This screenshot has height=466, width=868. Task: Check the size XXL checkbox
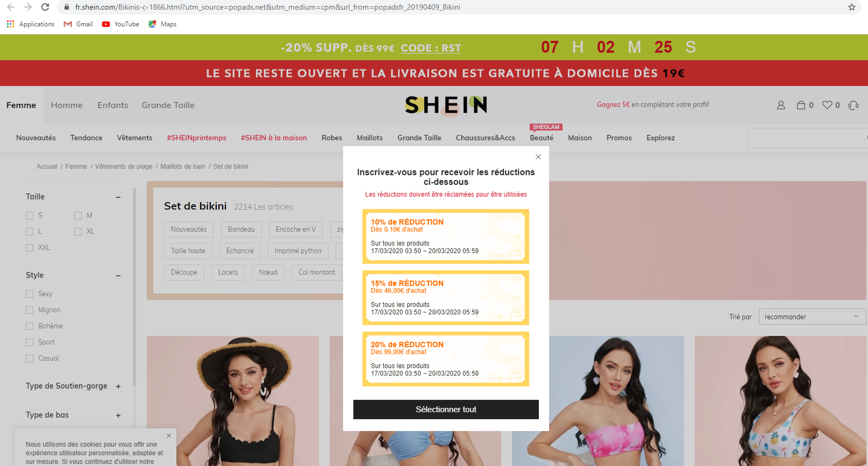30,248
